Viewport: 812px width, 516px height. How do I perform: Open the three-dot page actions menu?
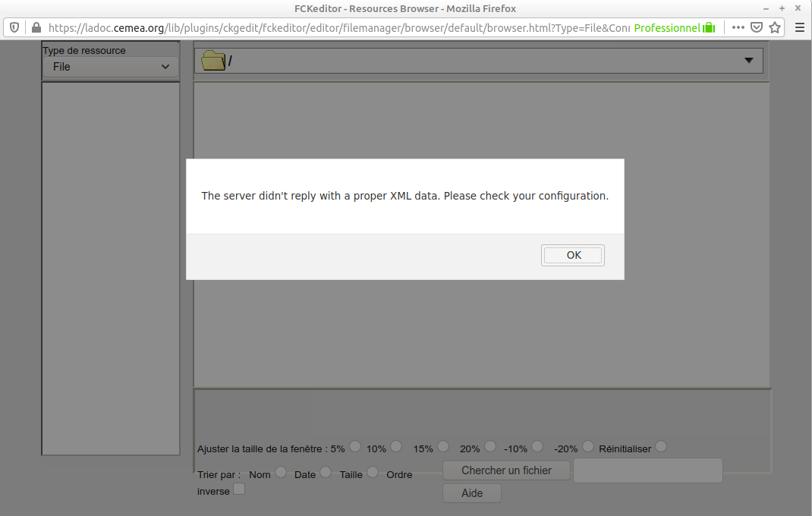tap(738, 27)
